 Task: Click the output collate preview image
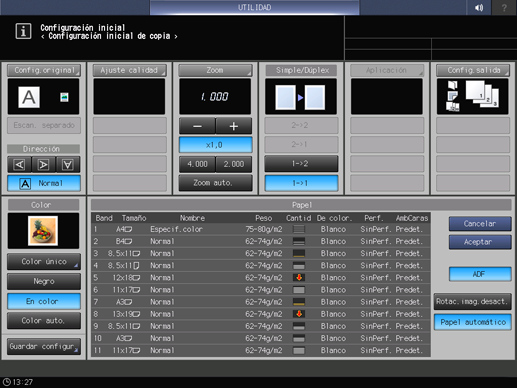[x=472, y=96]
